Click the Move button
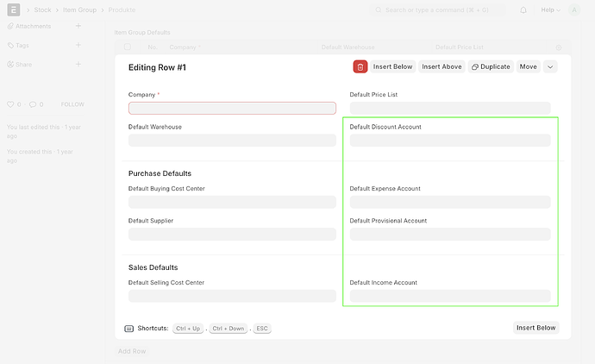 [529, 66]
